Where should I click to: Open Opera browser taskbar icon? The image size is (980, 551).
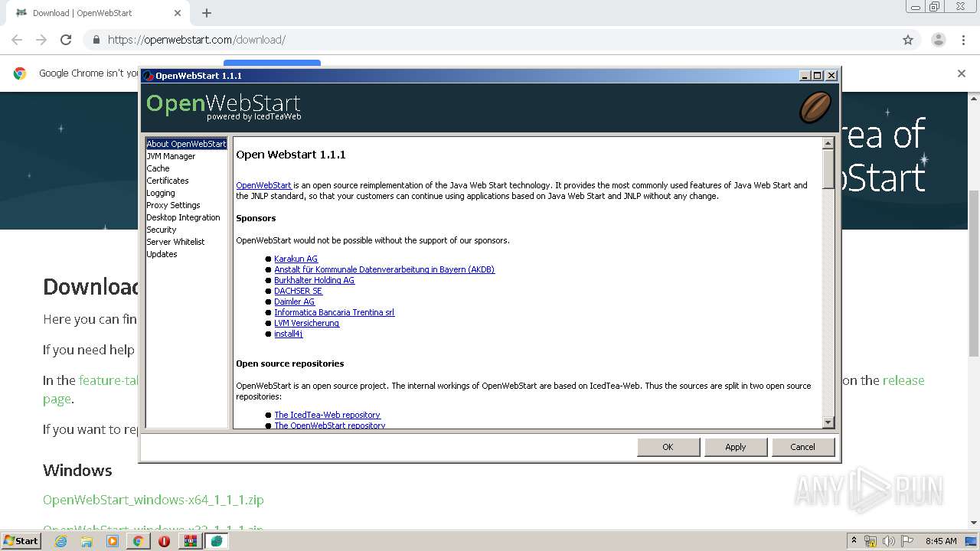[x=164, y=541]
